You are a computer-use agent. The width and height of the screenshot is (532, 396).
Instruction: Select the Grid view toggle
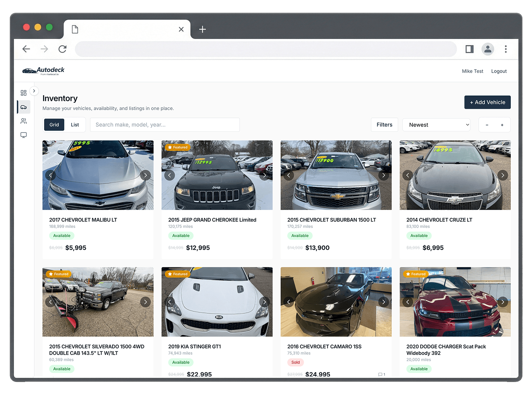(54, 124)
